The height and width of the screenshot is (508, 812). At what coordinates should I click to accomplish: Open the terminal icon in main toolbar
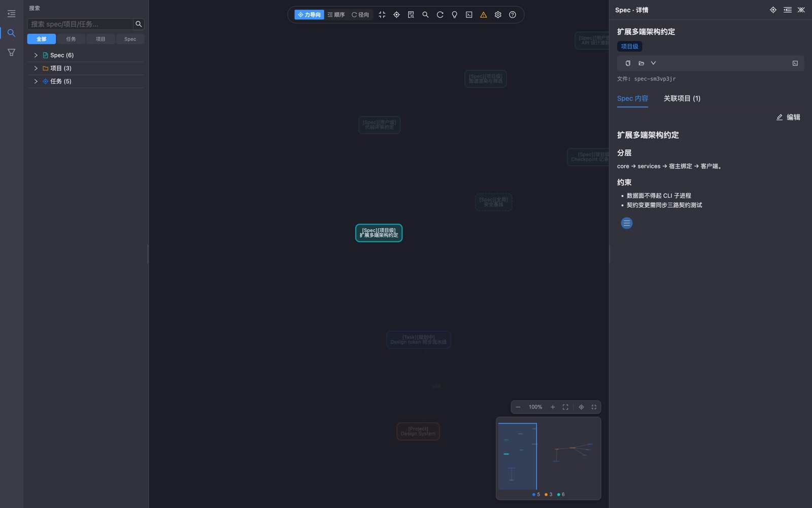(x=469, y=15)
